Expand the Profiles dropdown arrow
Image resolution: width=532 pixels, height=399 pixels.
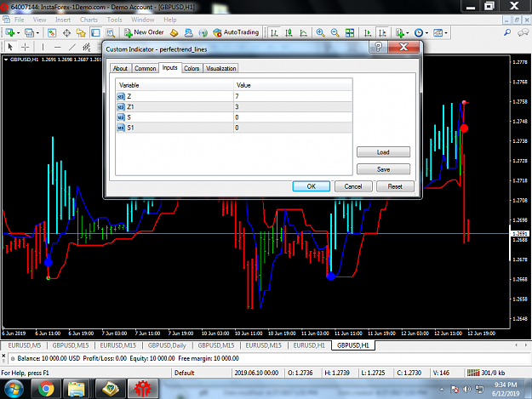(x=37, y=33)
